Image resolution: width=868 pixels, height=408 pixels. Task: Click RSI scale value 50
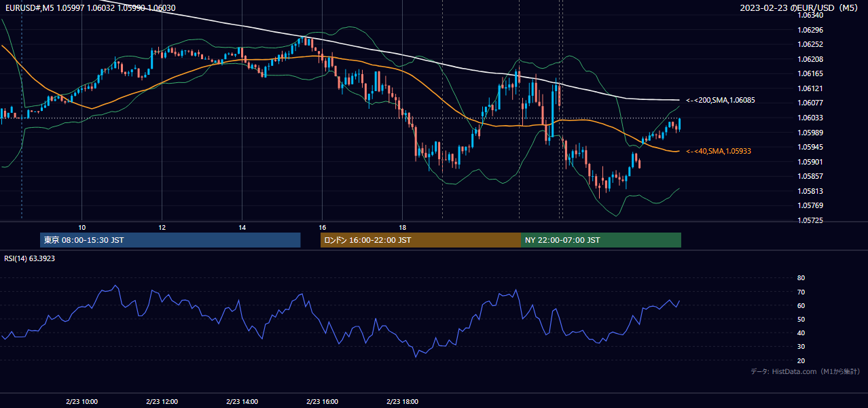[801, 319]
